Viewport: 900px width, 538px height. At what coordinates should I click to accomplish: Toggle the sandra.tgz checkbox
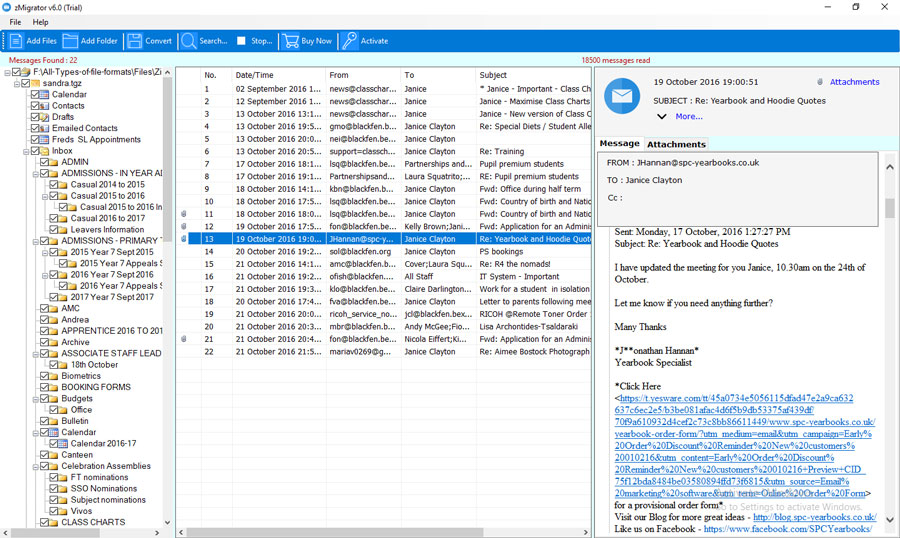(x=26, y=83)
